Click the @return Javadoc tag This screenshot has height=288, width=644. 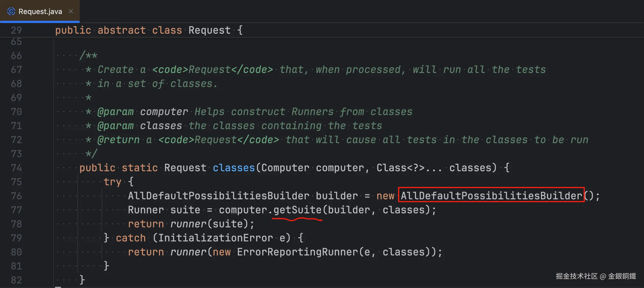point(118,140)
